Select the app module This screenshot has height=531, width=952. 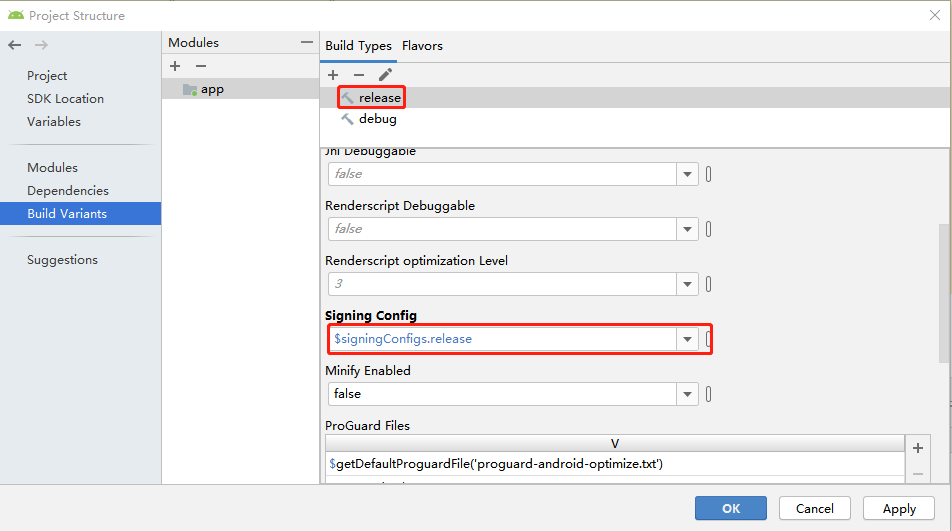(212, 89)
